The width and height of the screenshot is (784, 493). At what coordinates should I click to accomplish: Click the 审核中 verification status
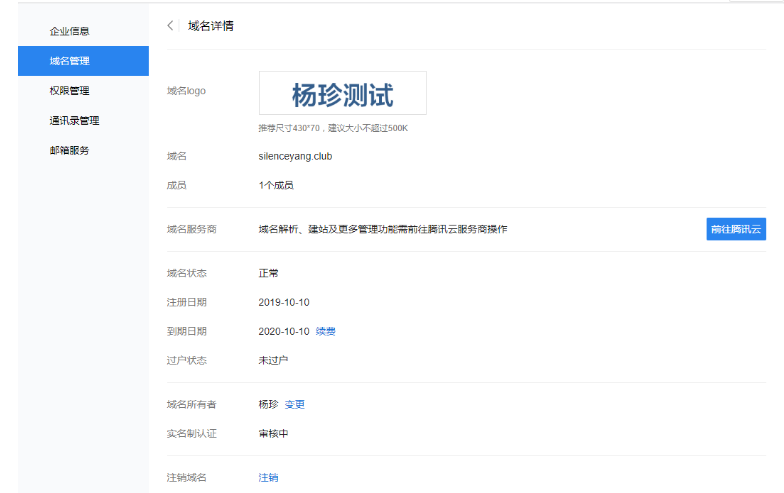[x=273, y=434]
